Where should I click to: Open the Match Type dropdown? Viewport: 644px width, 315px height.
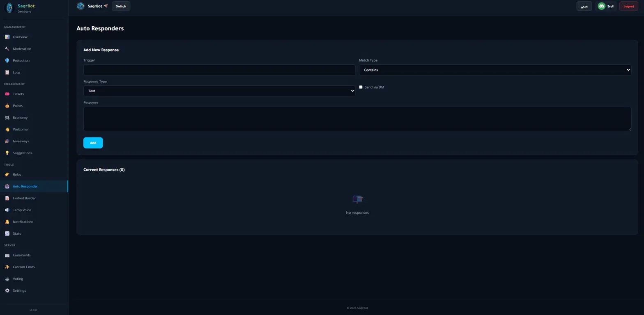(495, 70)
